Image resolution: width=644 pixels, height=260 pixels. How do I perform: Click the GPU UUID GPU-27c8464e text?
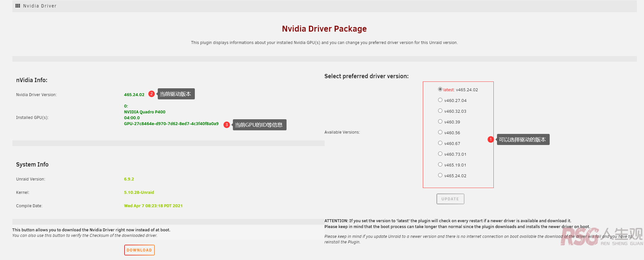coord(171,124)
